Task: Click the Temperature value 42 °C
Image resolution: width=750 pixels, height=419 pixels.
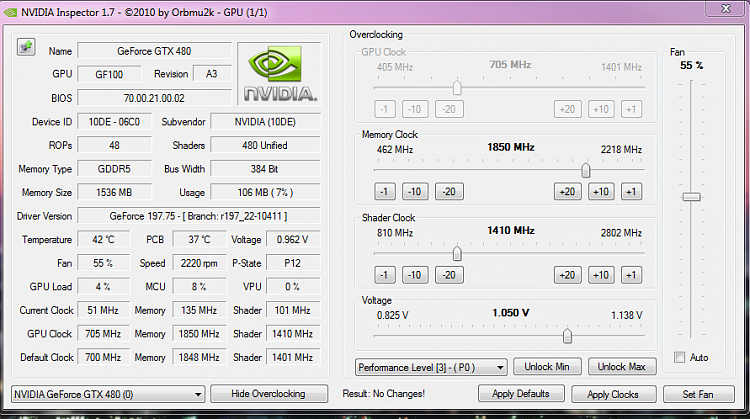Action: click(103, 239)
